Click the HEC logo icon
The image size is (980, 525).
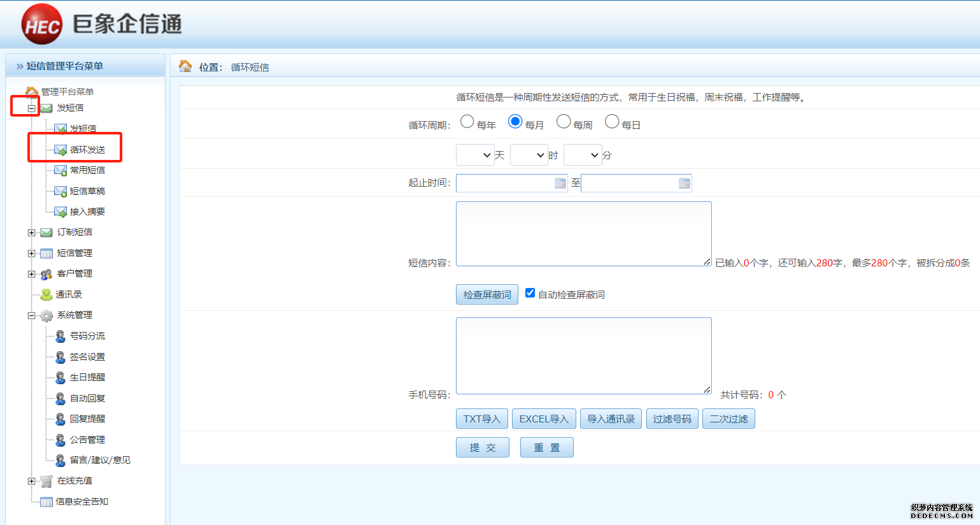[41, 24]
